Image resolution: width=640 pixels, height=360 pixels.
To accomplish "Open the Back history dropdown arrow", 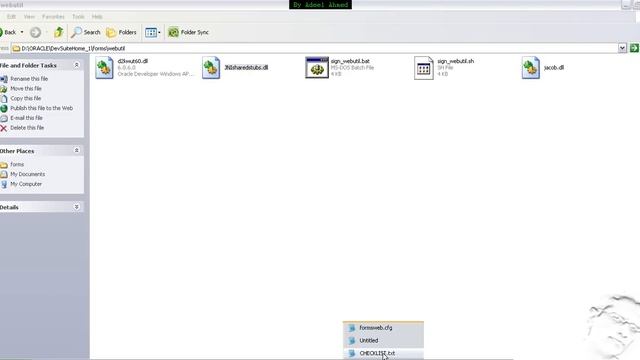I will click(x=22, y=32).
